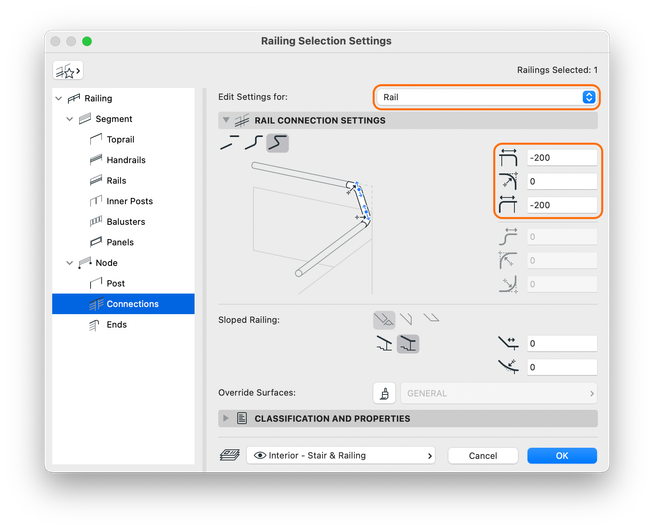The height and width of the screenshot is (531, 654).
Task: Click the first sloped railing option icon
Action: (384, 320)
